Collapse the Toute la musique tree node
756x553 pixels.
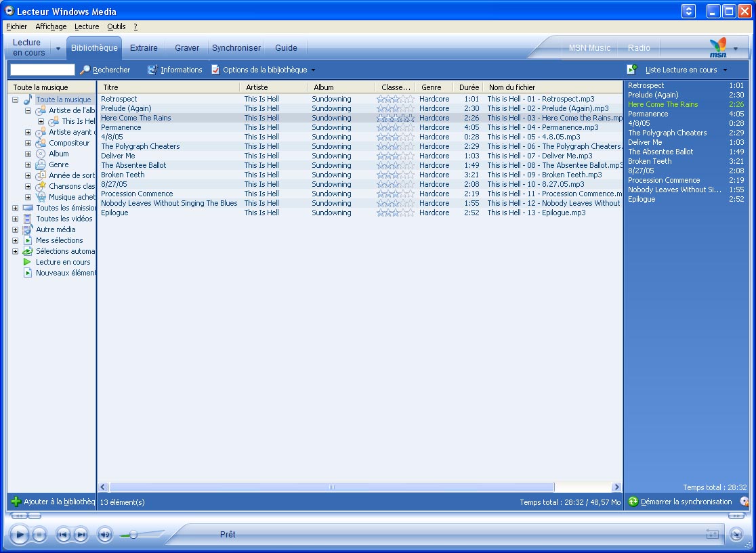click(15, 99)
